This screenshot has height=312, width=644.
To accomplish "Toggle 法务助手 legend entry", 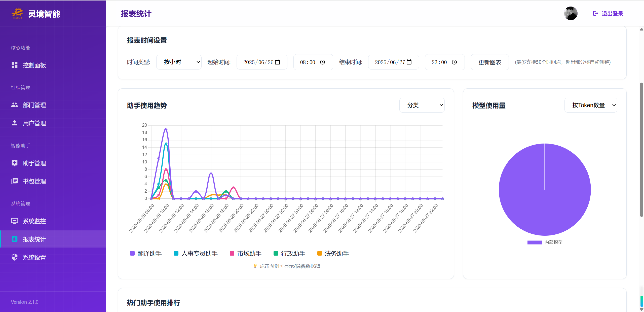I will 333,254.
